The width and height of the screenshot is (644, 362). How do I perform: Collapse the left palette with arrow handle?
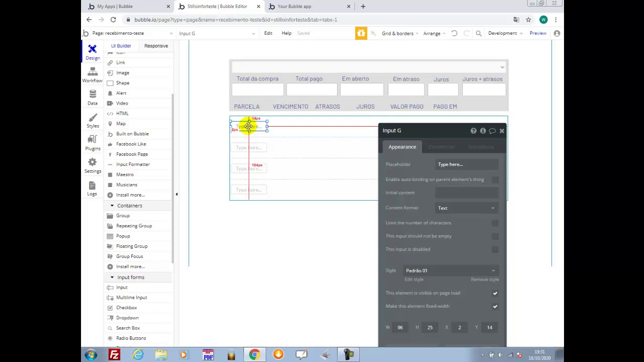pos(177,194)
